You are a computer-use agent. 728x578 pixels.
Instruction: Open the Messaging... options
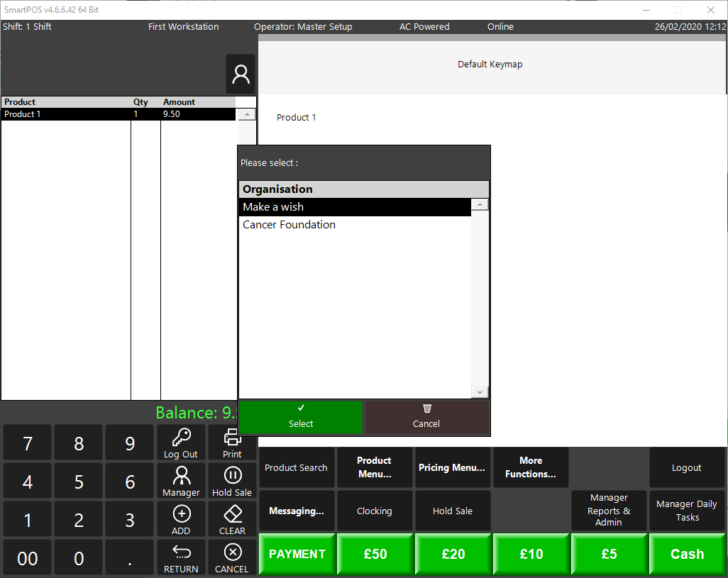click(x=297, y=511)
